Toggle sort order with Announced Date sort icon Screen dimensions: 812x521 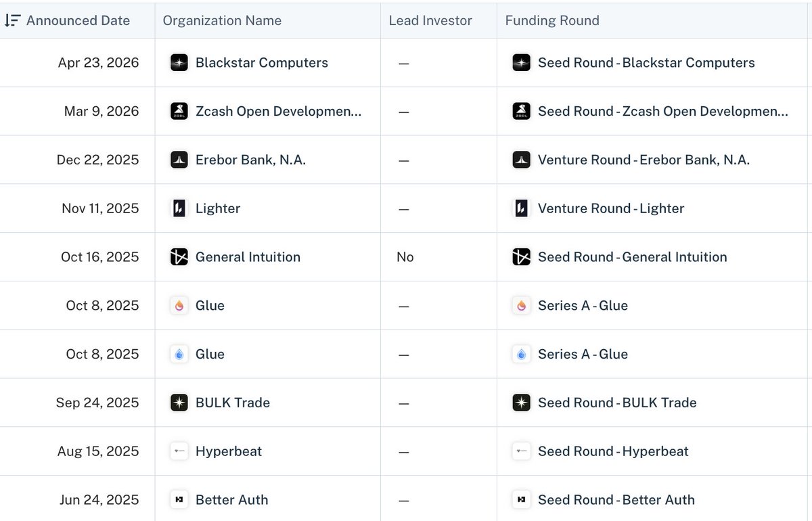[x=12, y=20]
